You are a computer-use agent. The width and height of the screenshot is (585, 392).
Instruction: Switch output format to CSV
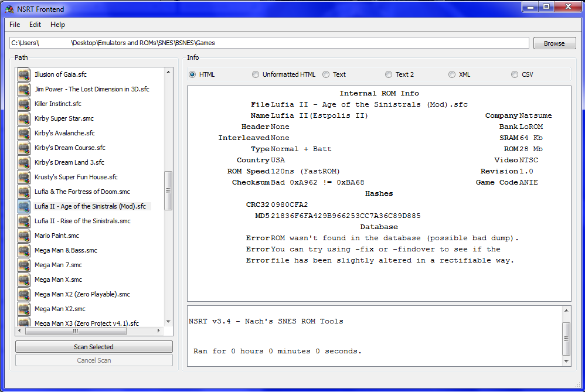tap(515, 74)
